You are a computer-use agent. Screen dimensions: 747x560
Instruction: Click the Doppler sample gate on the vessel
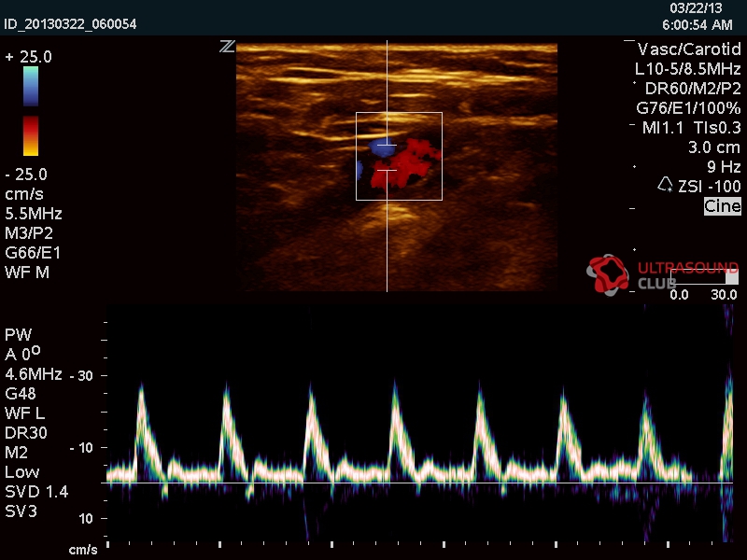pos(387,157)
